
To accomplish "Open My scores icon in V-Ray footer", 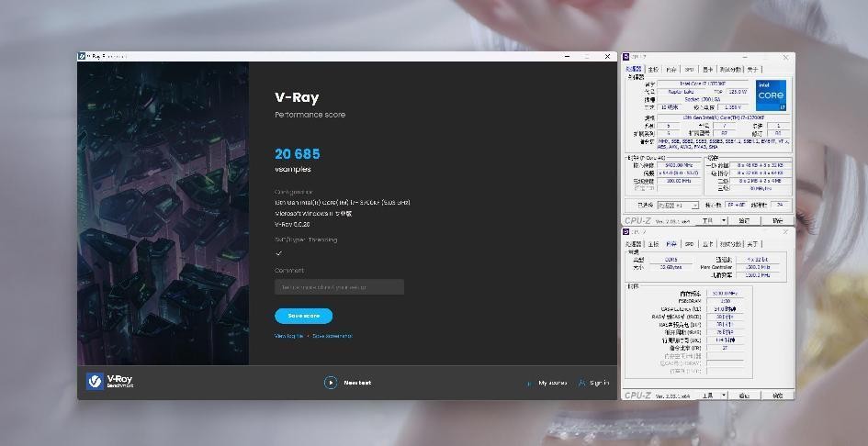I will click(530, 383).
